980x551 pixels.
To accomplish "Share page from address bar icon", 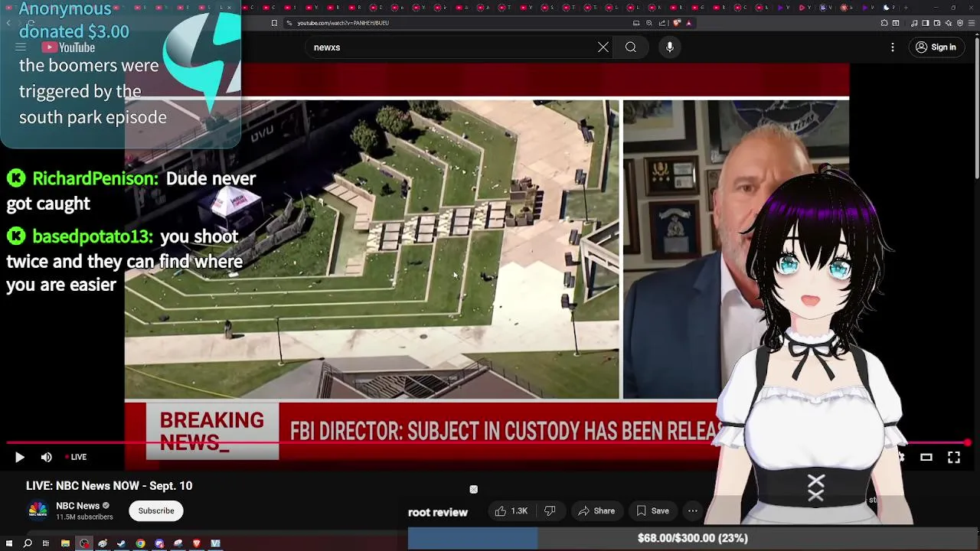I will pos(662,23).
